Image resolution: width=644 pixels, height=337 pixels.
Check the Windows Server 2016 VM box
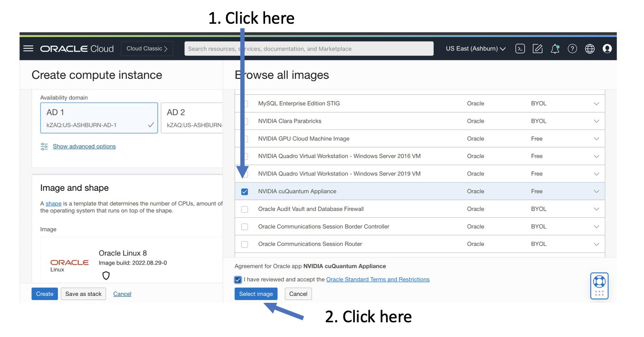coord(245,156)
